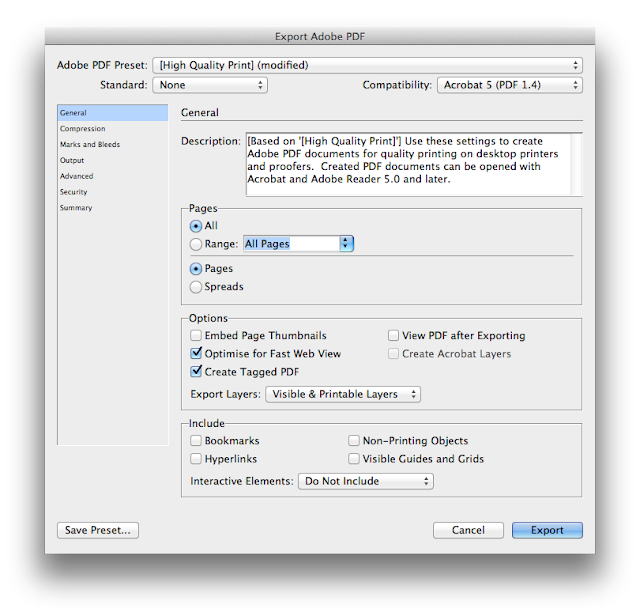The image size is (640, 616).
Task: Open the Compatibility dropdown
Action: coord(510,85)
